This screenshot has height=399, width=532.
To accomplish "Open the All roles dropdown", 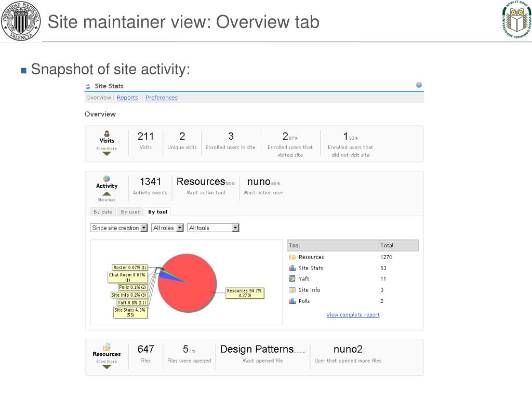I will [x=167, y=228].
